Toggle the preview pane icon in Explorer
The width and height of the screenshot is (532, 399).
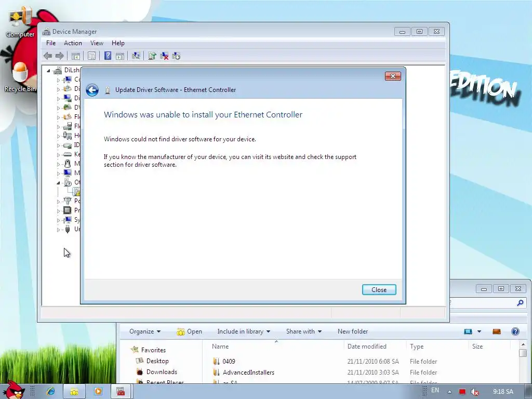point(496,331)
